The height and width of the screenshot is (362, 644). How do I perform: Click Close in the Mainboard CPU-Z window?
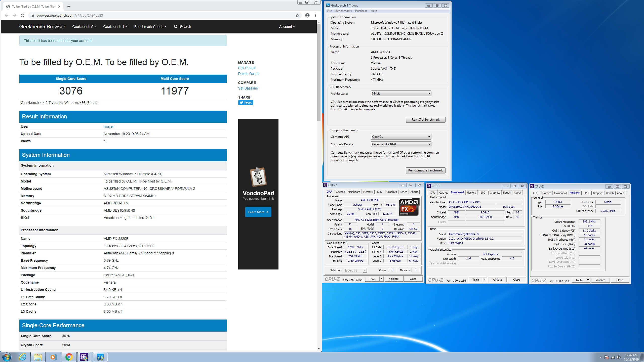(516, 280)
